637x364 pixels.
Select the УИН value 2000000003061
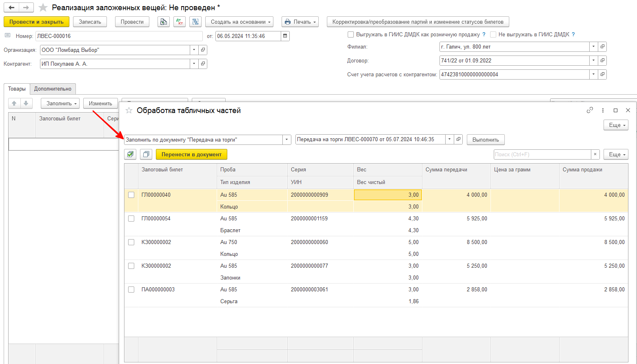pos(309,289)
